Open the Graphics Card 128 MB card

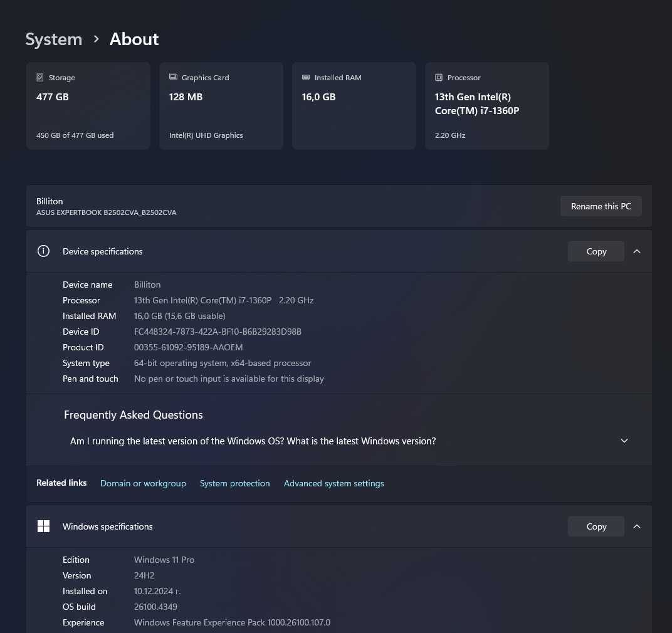pos(221,106)
